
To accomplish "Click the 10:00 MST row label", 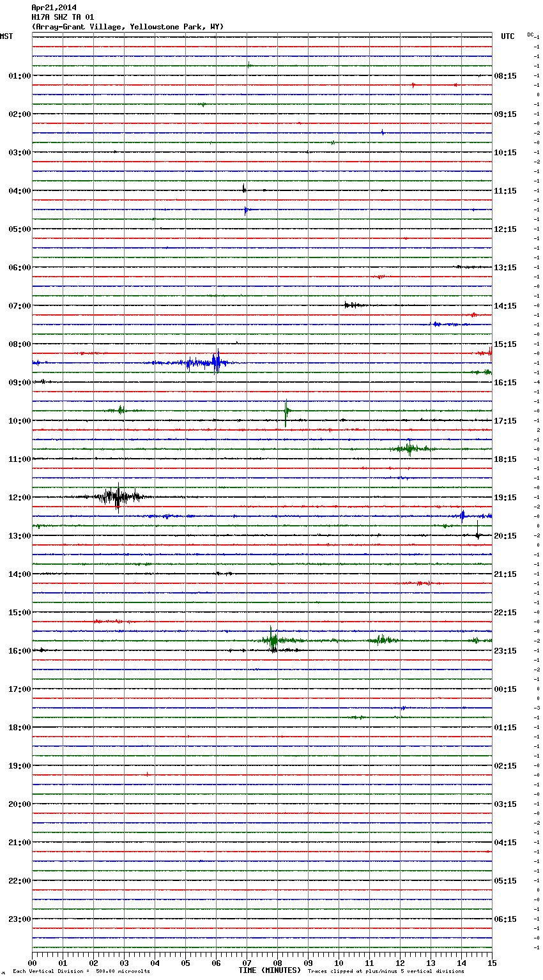I will [x=20, y=421].
